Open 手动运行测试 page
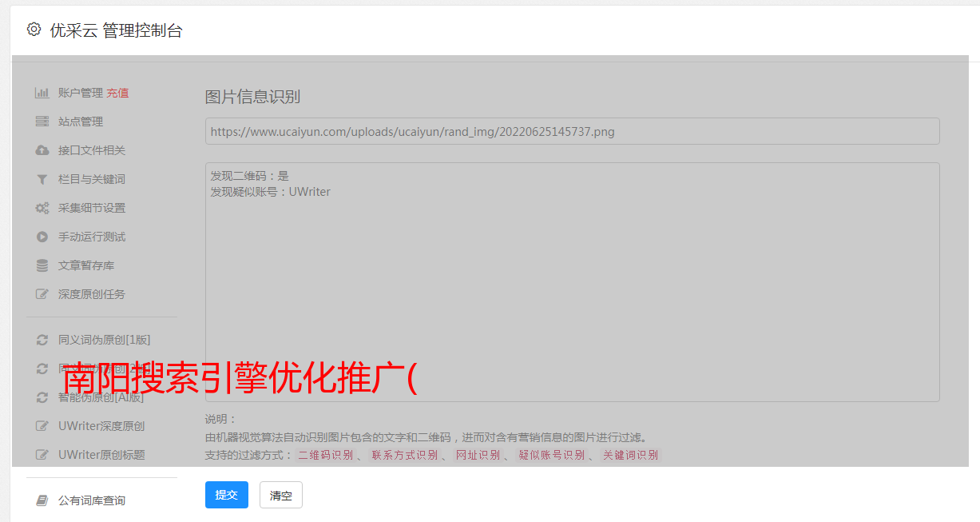 pos(92,237)
